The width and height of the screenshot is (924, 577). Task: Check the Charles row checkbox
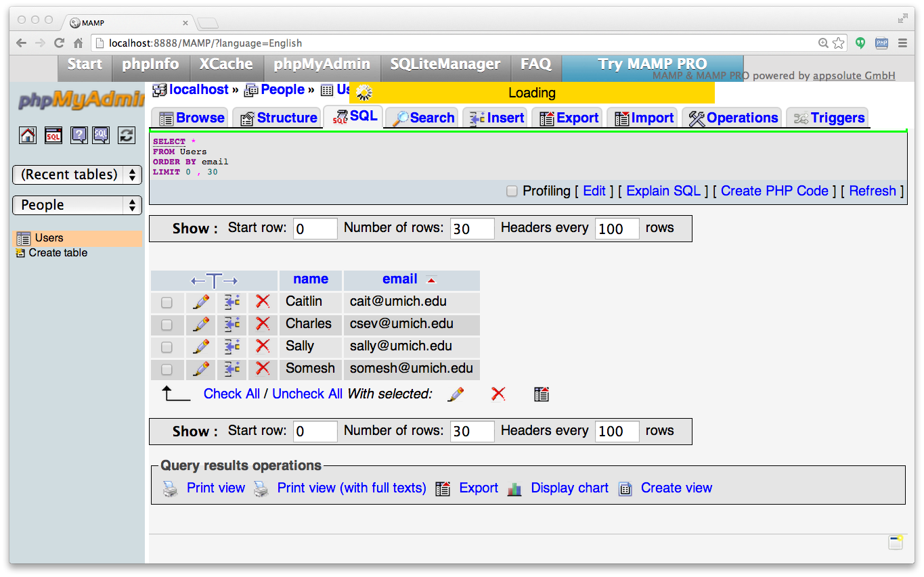coord(167,325)
